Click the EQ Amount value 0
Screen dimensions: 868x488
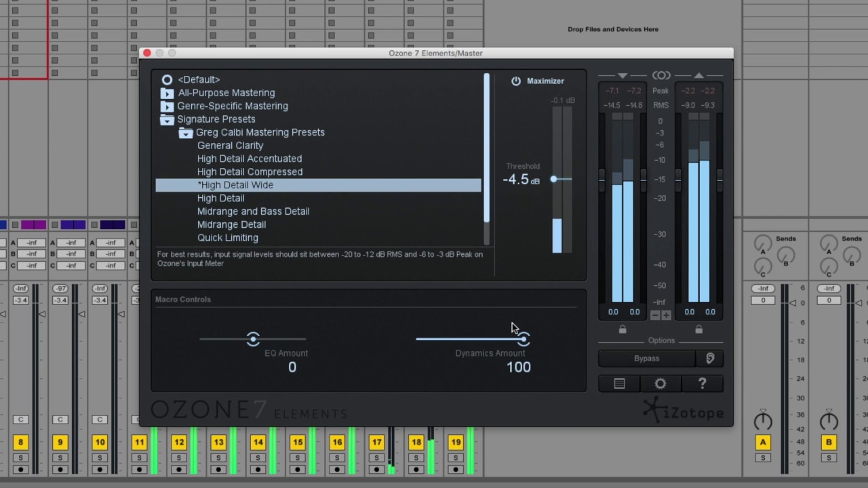point(292,367)
